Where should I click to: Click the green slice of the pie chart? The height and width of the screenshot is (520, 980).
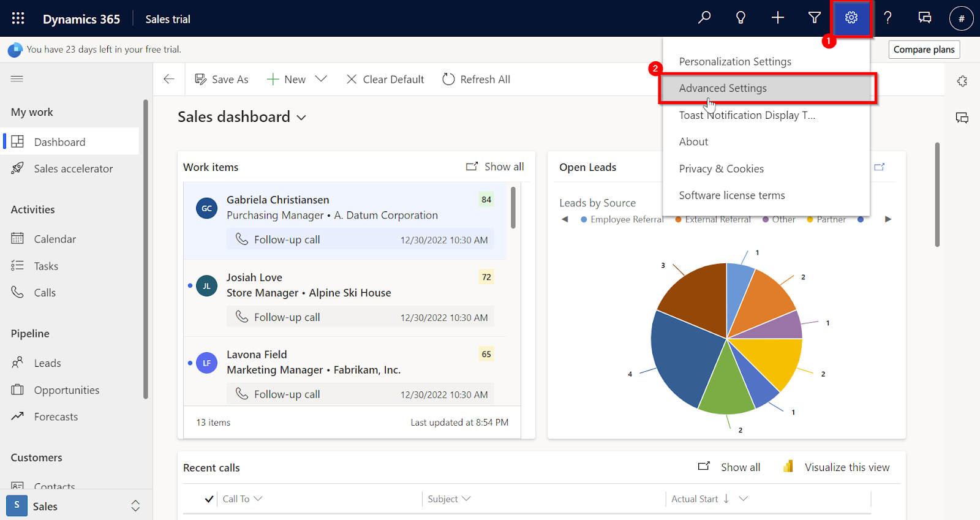[727, 386]
